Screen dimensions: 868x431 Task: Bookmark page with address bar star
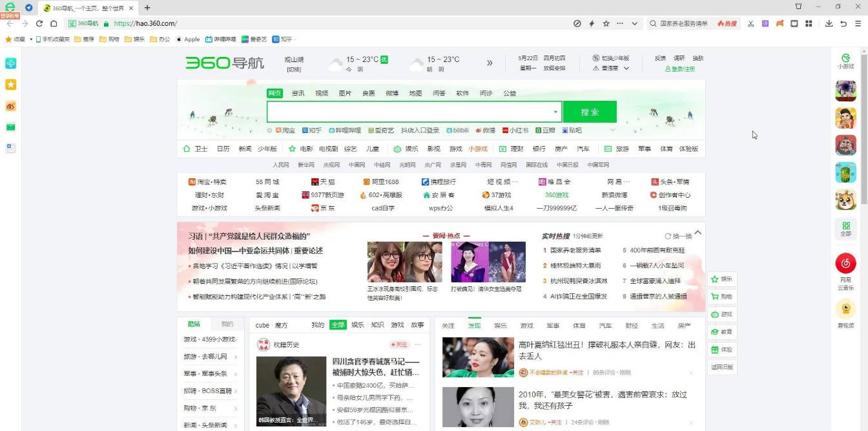[x=606, y=23]
